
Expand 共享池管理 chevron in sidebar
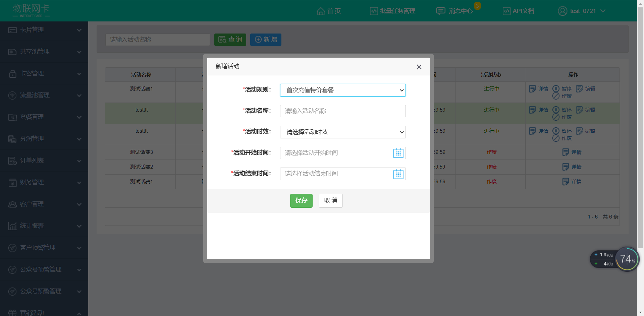click(79, 52)
